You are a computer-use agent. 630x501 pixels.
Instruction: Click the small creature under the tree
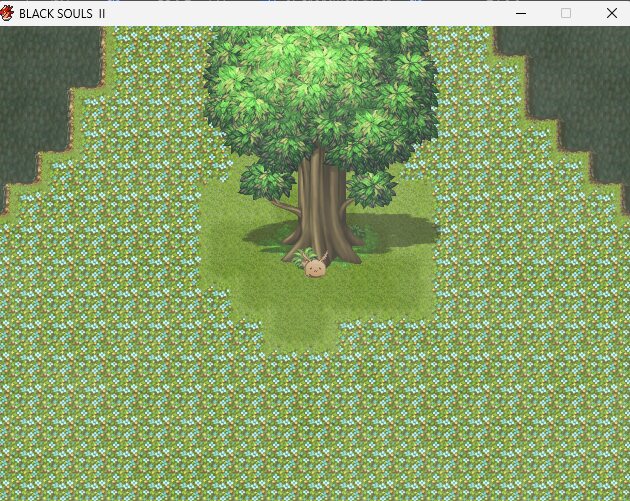(315, 265)
